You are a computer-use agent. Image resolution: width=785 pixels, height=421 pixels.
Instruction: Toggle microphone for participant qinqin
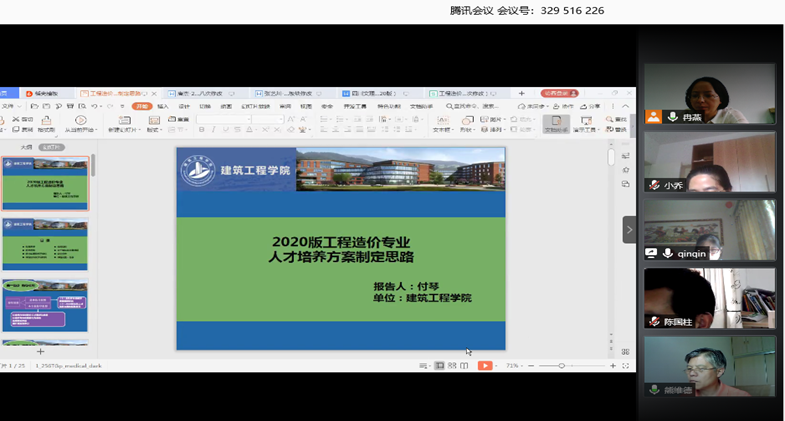(x=667, y=253)
